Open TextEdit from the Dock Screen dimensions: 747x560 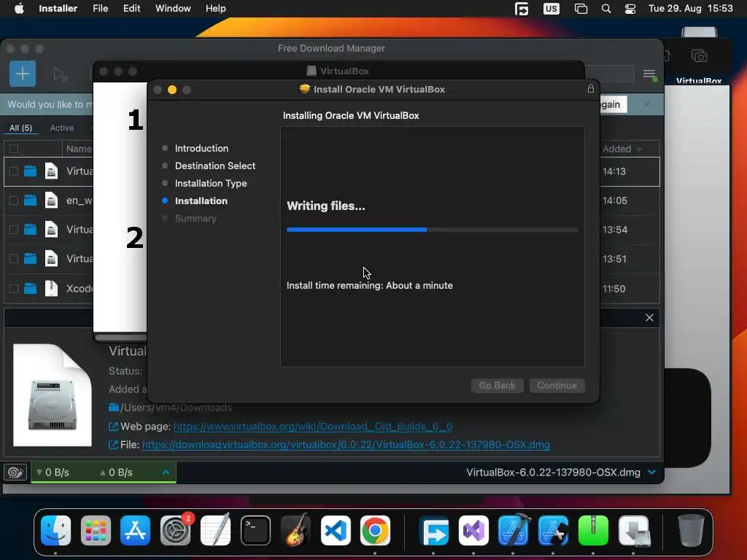coord(215,530)
